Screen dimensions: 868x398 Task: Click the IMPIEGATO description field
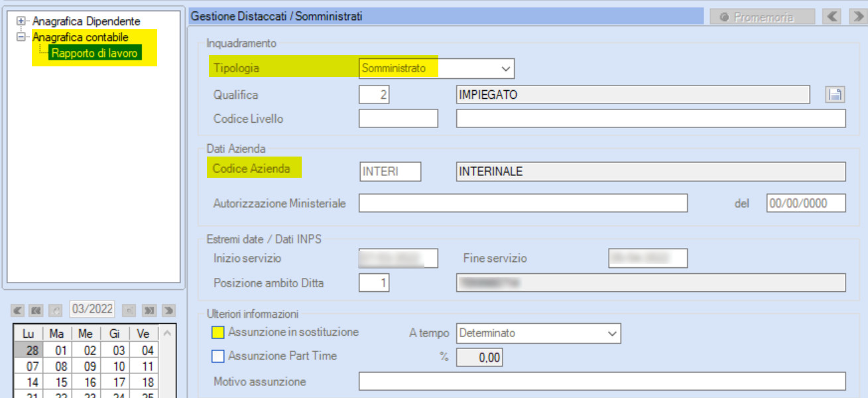click(x=633, y=95)
